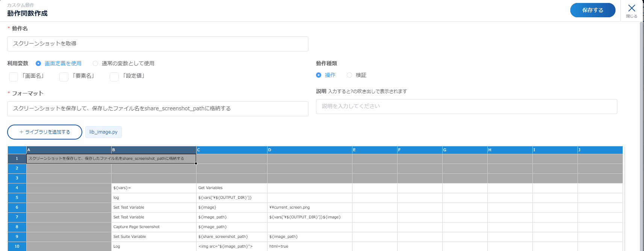Click Set Test Variable cell in row 6

(x=154, y=207)
